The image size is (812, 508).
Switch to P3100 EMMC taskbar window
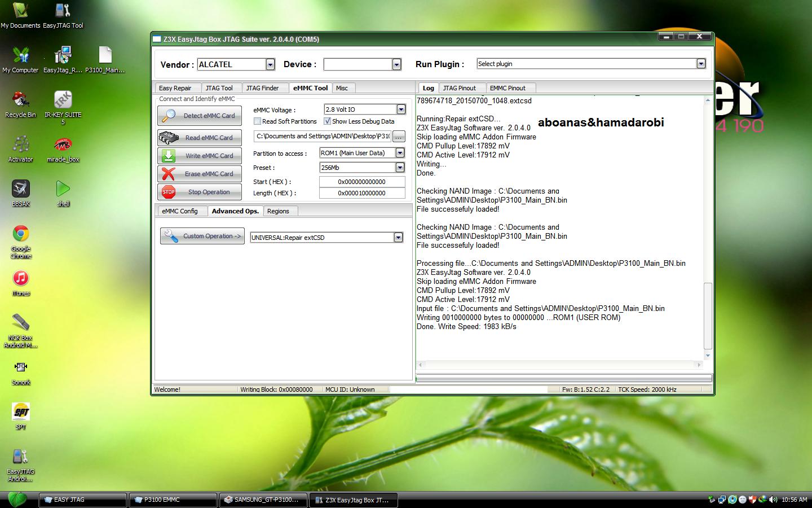point(173,500)
